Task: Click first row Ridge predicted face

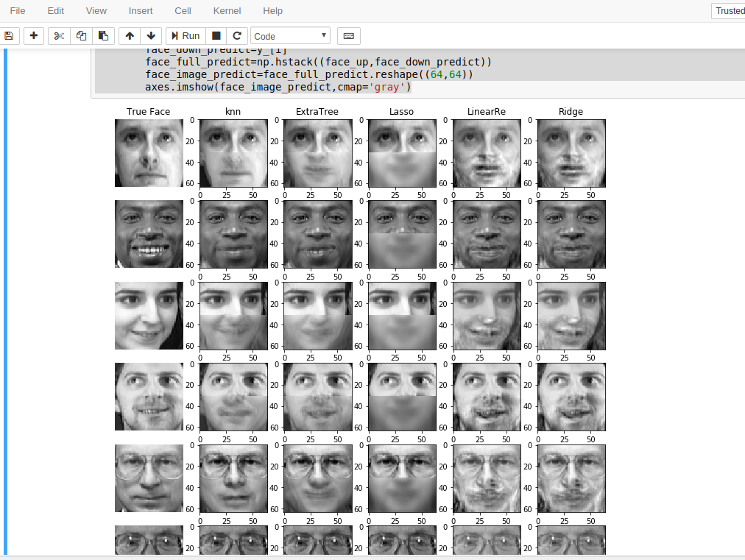Action: 571,153
